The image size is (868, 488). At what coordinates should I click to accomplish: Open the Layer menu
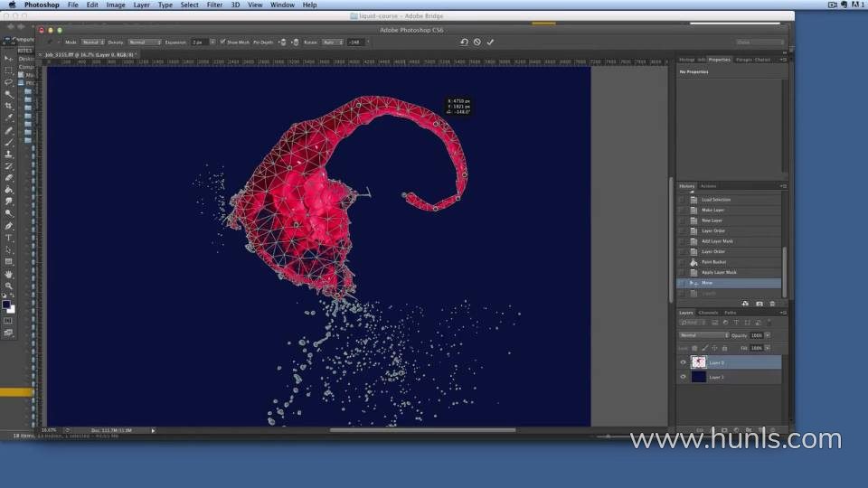(x=141, y=5)
